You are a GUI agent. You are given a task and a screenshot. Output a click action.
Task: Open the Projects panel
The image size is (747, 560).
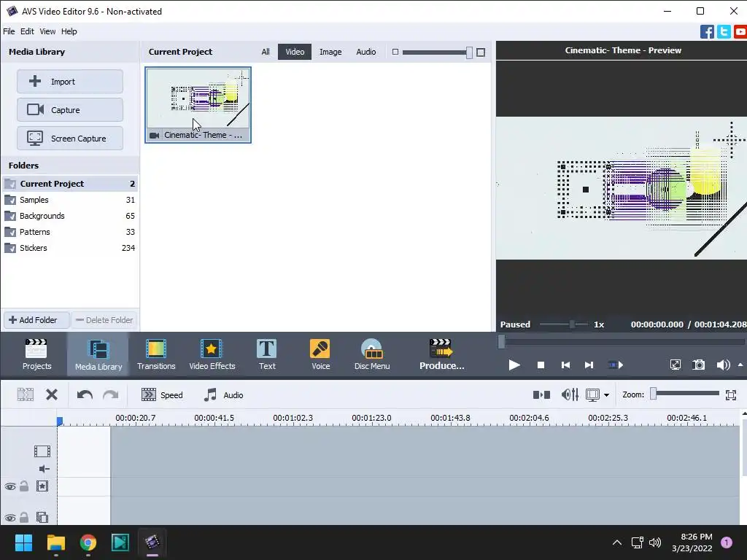(x=36, y=354)
